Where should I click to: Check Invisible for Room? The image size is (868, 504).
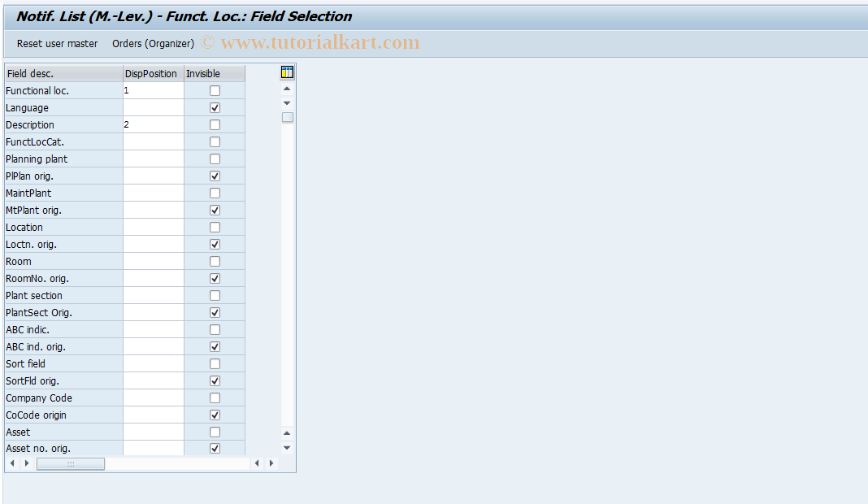pos(215,262)
